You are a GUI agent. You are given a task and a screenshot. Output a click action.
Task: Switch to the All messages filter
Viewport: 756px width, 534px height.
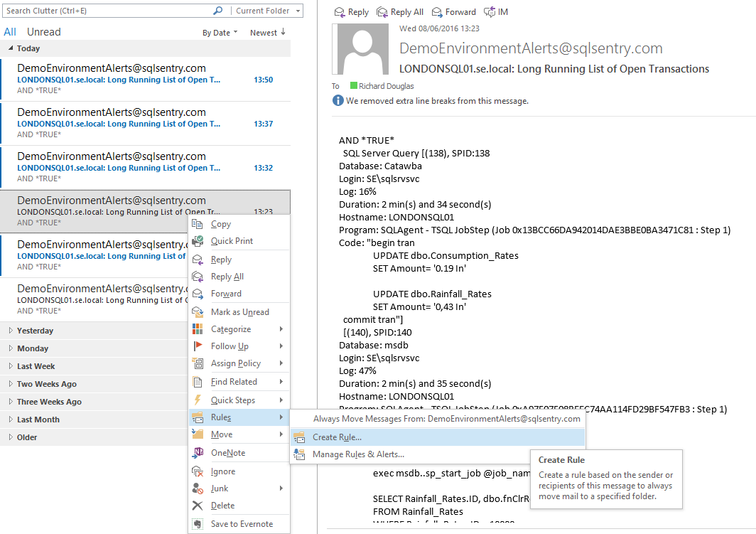10,32
